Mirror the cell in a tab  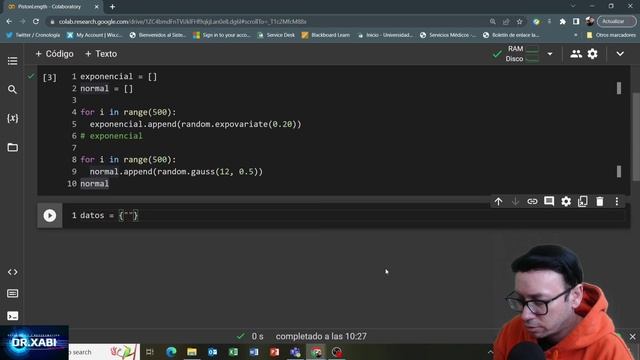[x=583, y=202]
